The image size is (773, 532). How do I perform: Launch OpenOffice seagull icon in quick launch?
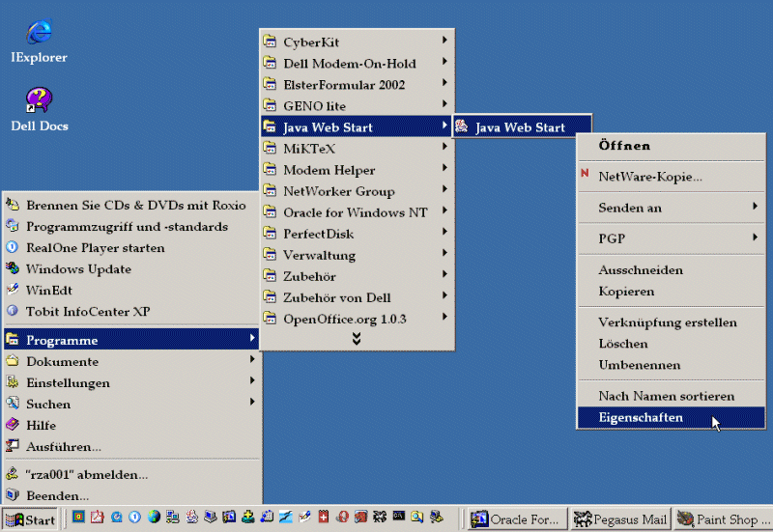click(x=286, y=517)
